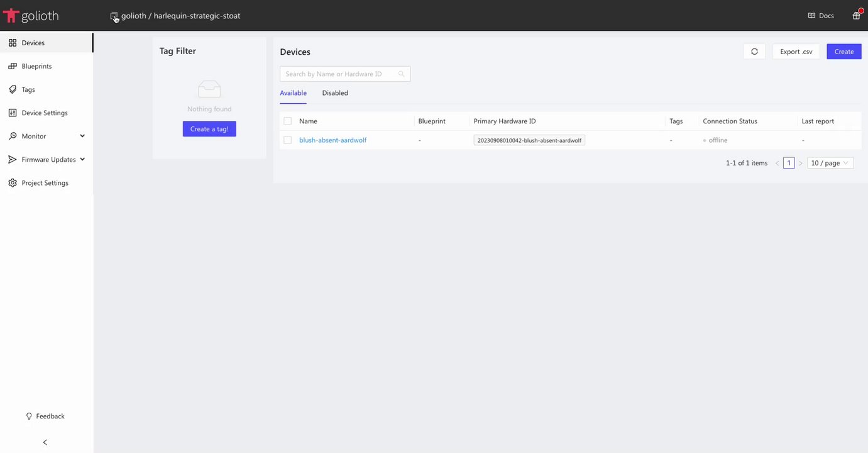The height and width of the screenshot is (453, 868).
Task: Focus the Name or Hardware ID search field
Action: coord(339,74)
